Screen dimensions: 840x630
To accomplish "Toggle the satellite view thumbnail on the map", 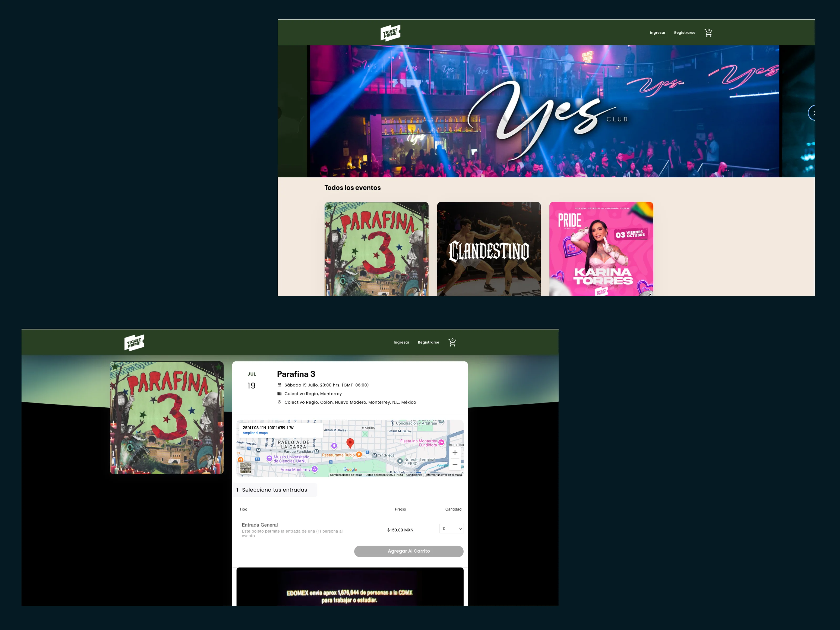I will click(245, 468).
